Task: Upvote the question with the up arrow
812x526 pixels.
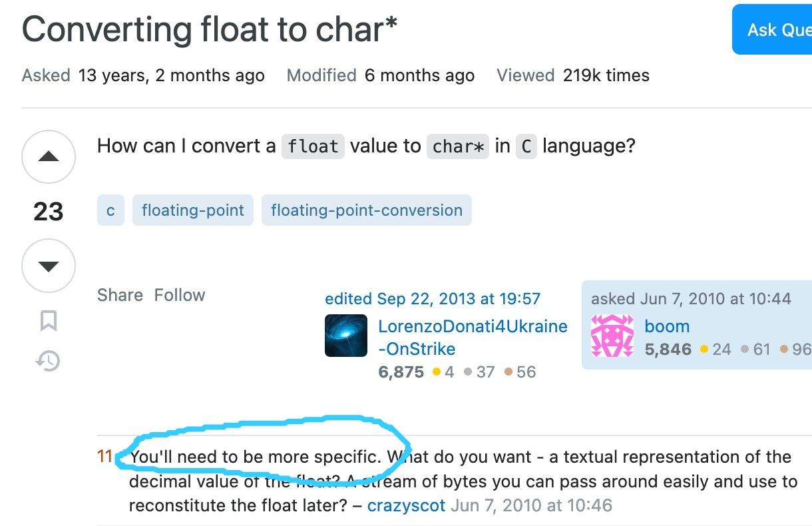Action: click(49, 158)
